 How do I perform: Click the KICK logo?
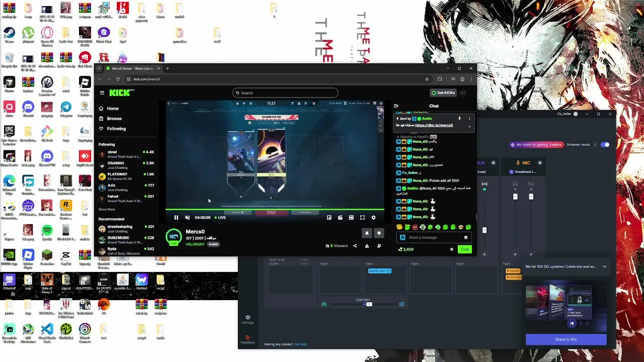[x=122, y=93]
